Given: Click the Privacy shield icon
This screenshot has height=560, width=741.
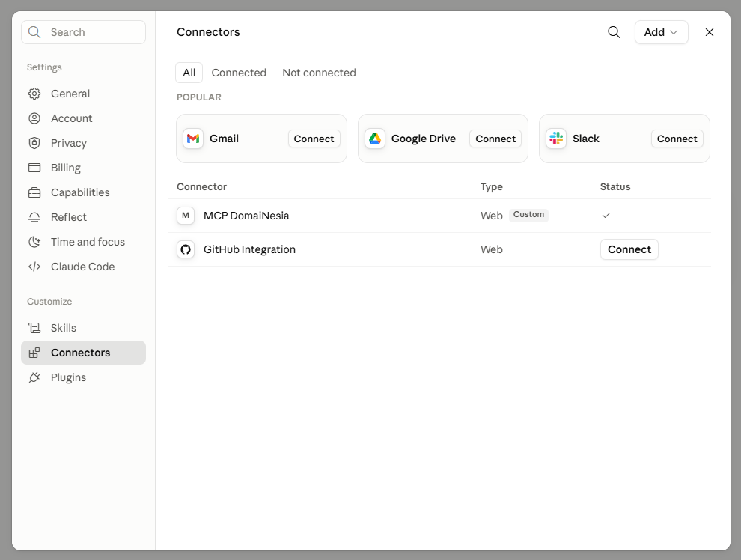Looking at the screenshot, I should [34, 143].
